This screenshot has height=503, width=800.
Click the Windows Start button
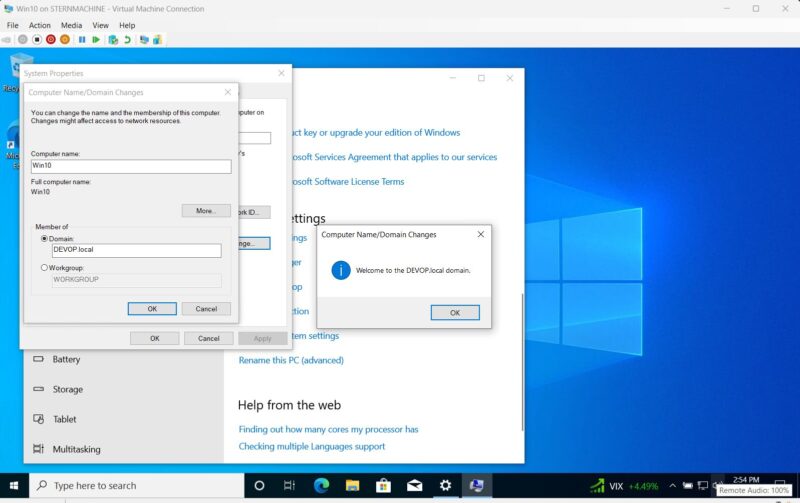14,486
